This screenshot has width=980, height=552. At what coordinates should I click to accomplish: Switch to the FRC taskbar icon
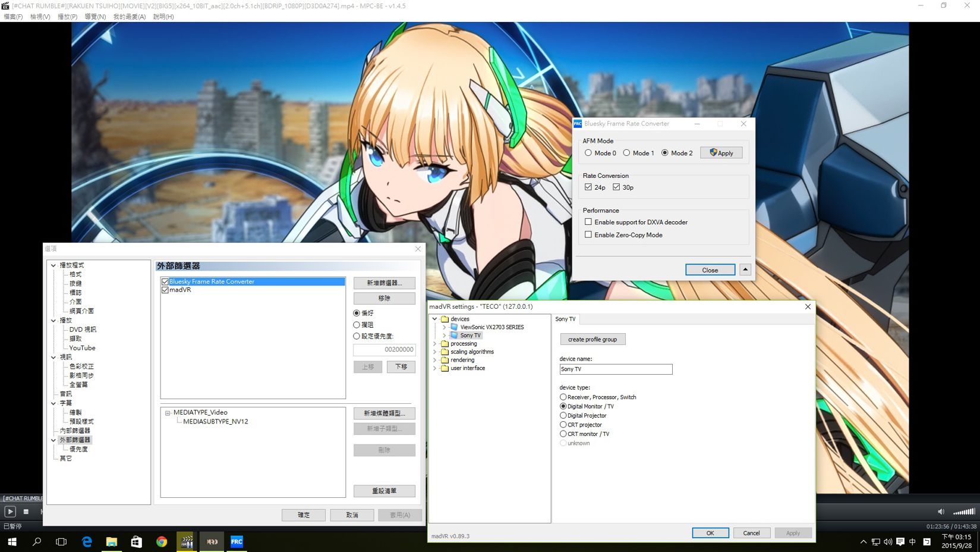coord(237,542)
